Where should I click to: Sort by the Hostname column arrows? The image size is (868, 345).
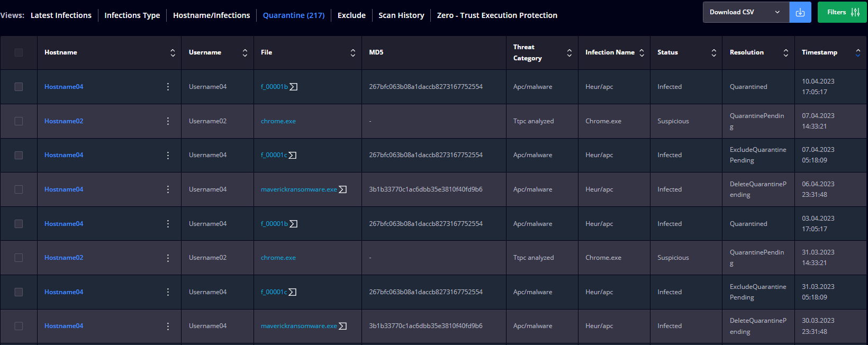(173, 52)
